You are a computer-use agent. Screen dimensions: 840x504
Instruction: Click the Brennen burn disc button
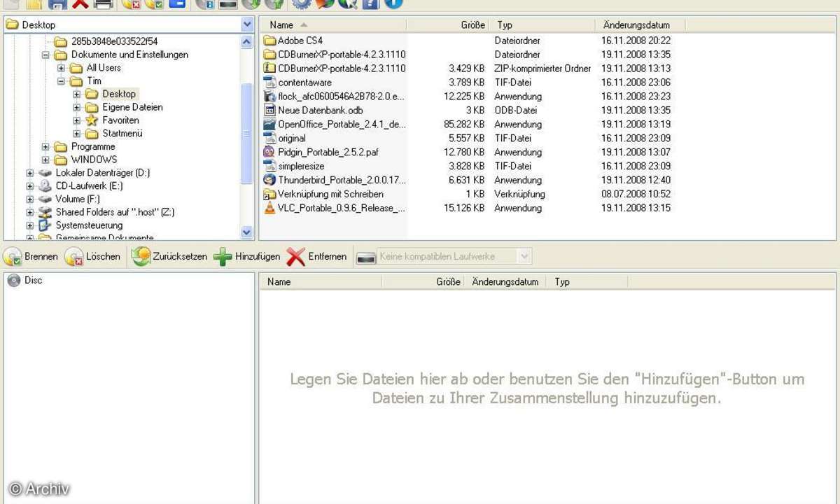[31, 257]
